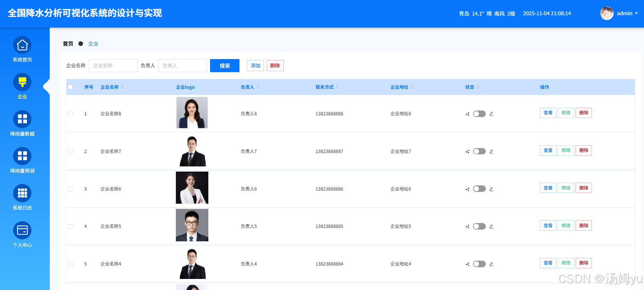
Task: Sort by 企业地址 column arrows
Action: 412,87
